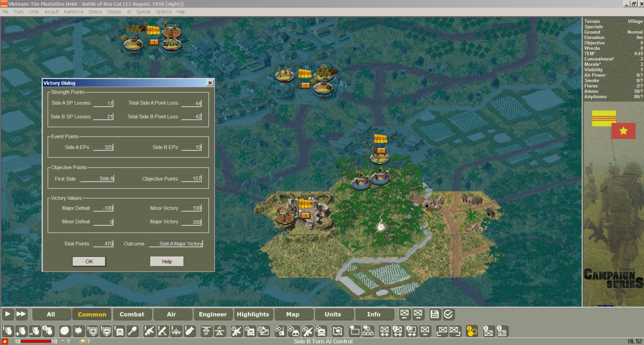
Task: Click the airplane air strike icon
Action: click(176, 331)
